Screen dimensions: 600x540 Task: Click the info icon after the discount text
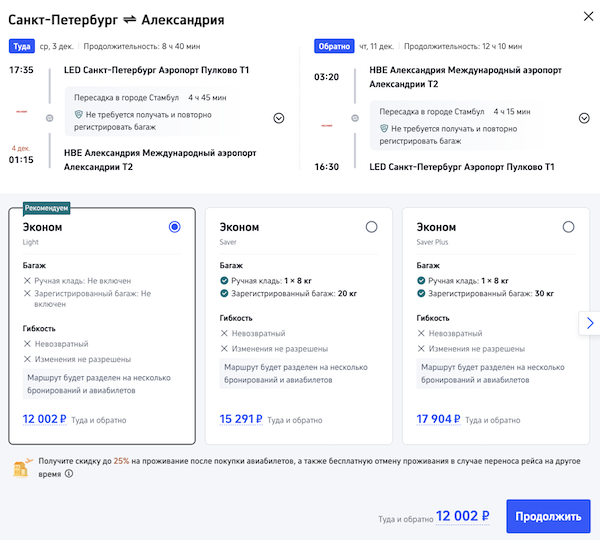click(x=69, y=474)
